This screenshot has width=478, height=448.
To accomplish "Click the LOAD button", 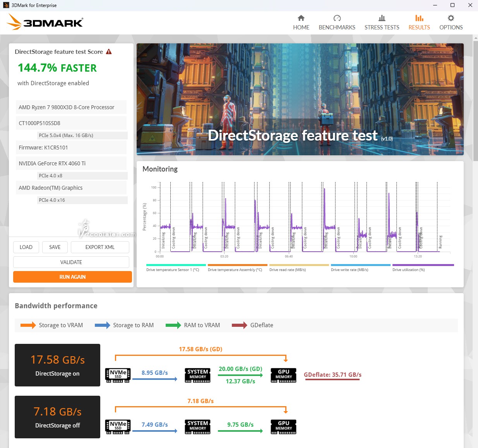I will click(x=26, y=247).
